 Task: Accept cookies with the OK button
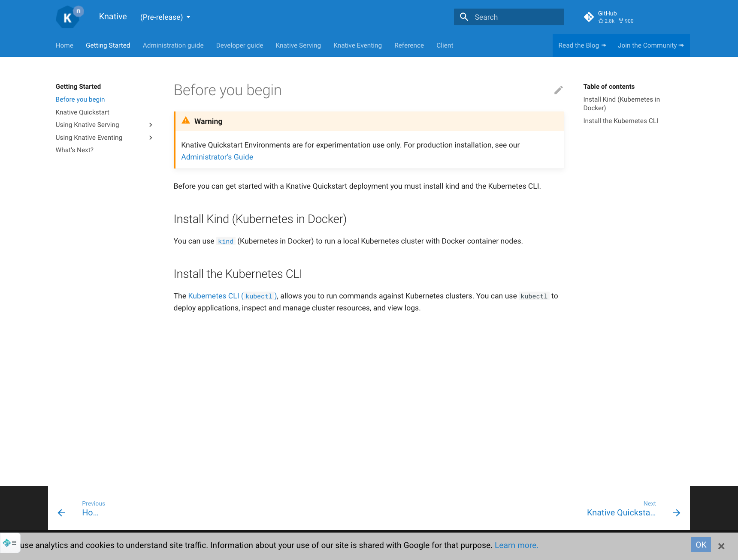(x=701, y=545)
